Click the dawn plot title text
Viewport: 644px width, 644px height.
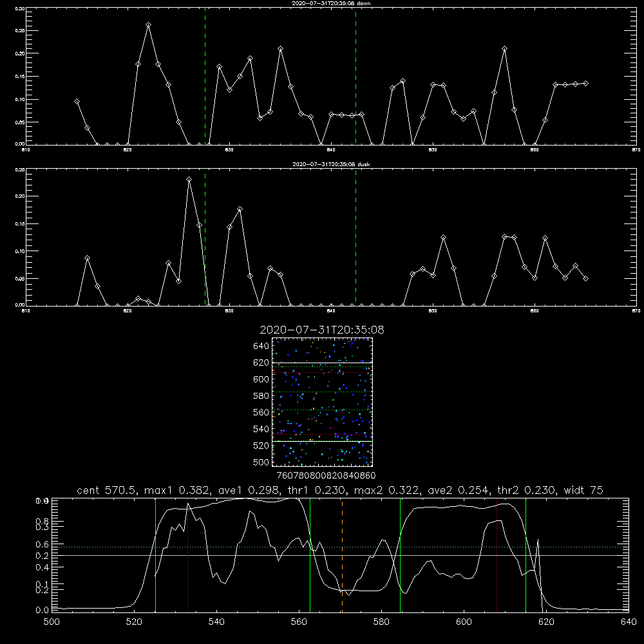pos(331,3)
